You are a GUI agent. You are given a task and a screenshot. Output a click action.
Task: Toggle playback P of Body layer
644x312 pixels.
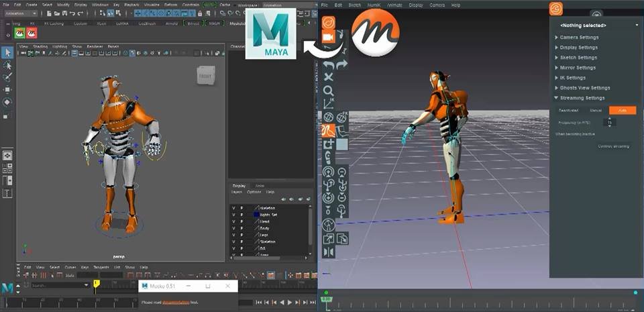point(241,228)
